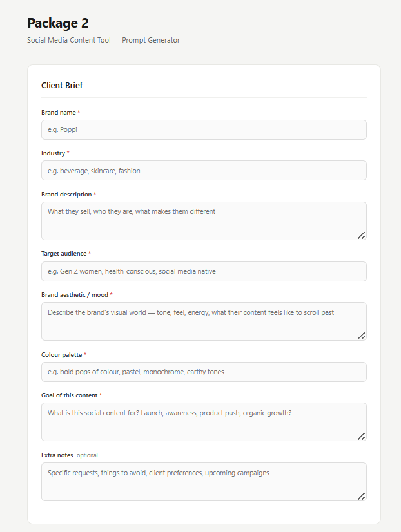Click the Brand name input field
Image resolution: width=401 pixels, height=532 pixels.
(x=204, y=129)
